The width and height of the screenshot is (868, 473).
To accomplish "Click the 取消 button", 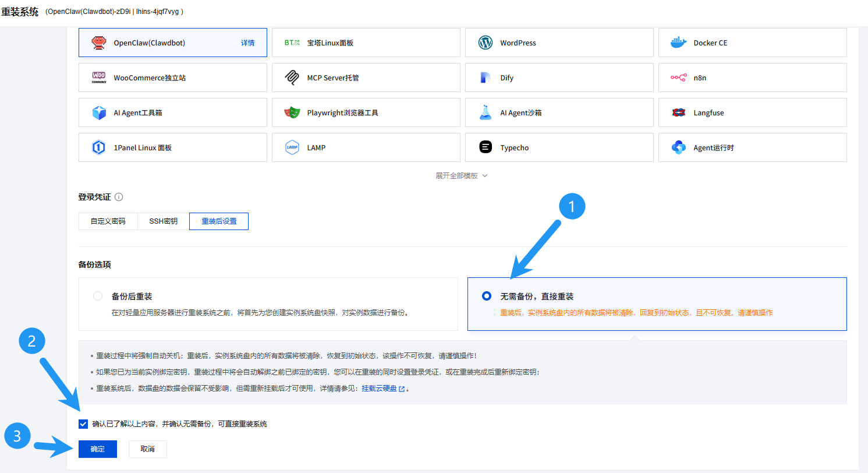I will tap(148, 449).
